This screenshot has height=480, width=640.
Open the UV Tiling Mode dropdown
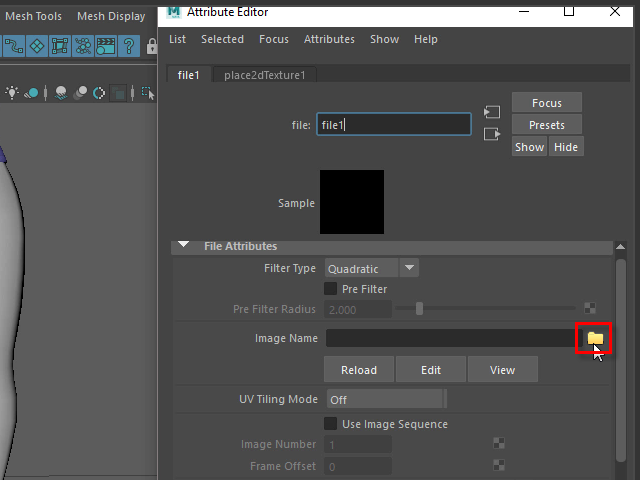tap(385, 399)
